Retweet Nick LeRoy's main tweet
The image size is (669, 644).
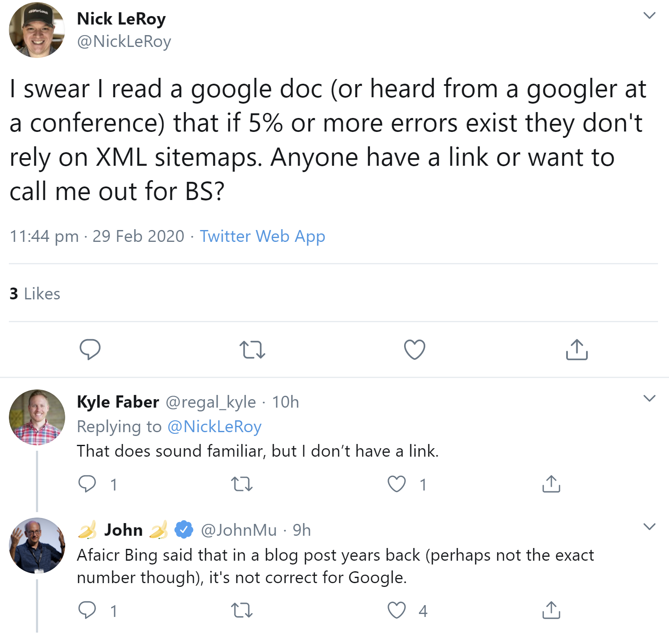(252, 350)
